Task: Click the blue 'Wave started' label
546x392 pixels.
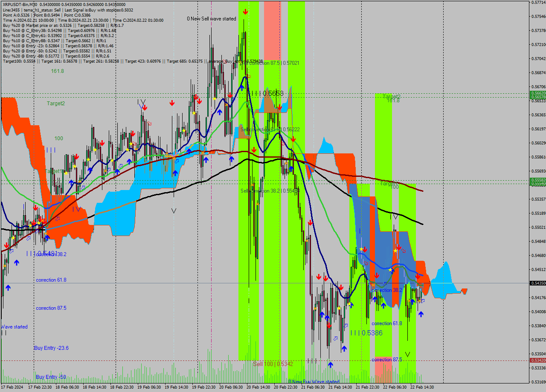Action: [x=14, y=327]
